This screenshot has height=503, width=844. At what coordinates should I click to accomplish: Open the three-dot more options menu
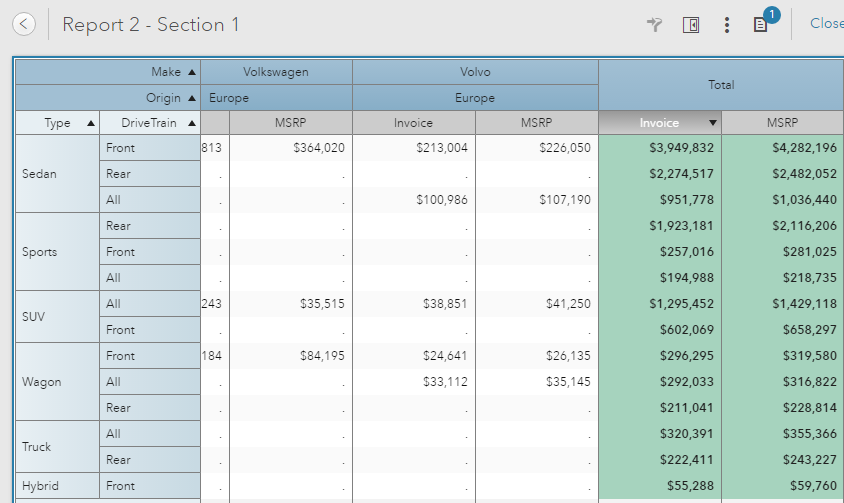[727, 25]
